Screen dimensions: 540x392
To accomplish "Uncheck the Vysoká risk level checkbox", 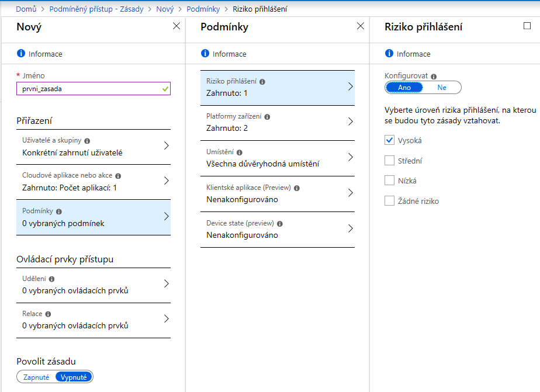I will 390,140.
